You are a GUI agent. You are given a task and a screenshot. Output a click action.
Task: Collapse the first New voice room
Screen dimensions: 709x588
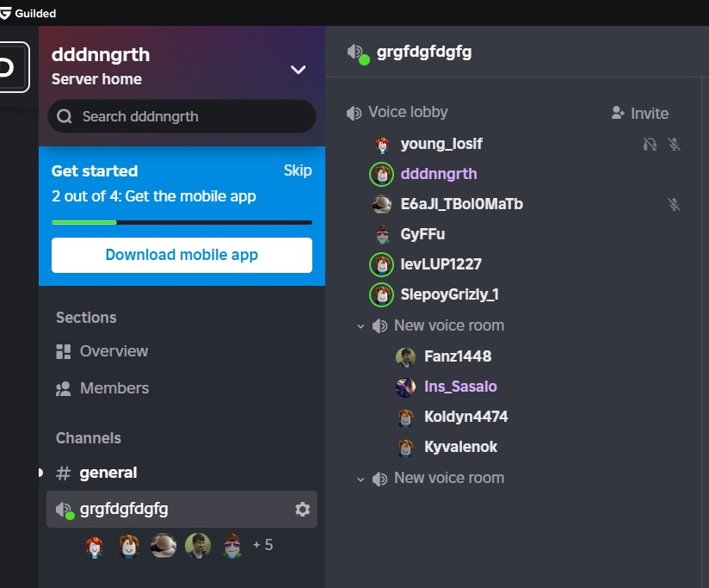point(361,326)
